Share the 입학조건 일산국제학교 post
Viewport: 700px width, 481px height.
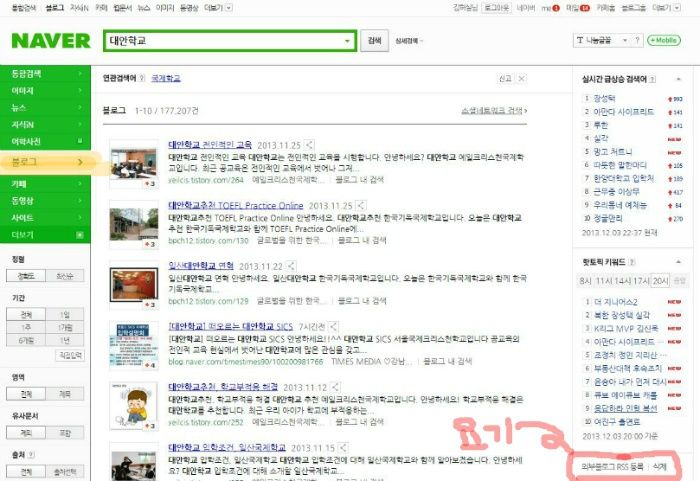click(343, 448)
